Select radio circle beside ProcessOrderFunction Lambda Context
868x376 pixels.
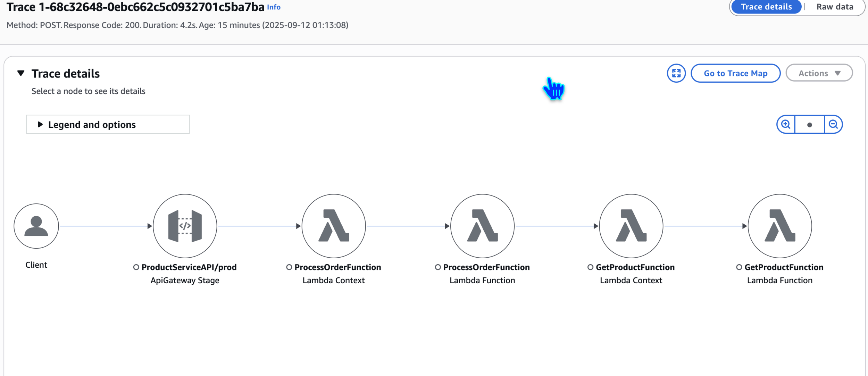coord(289,267)
